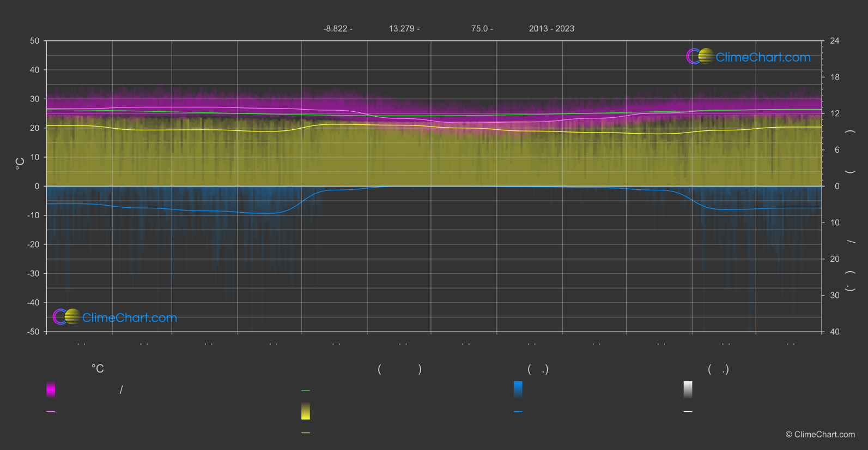The width and height of the screenshot is (868, 450).
Task: Click the rotated °C left axis label
Action: (20, 164)
